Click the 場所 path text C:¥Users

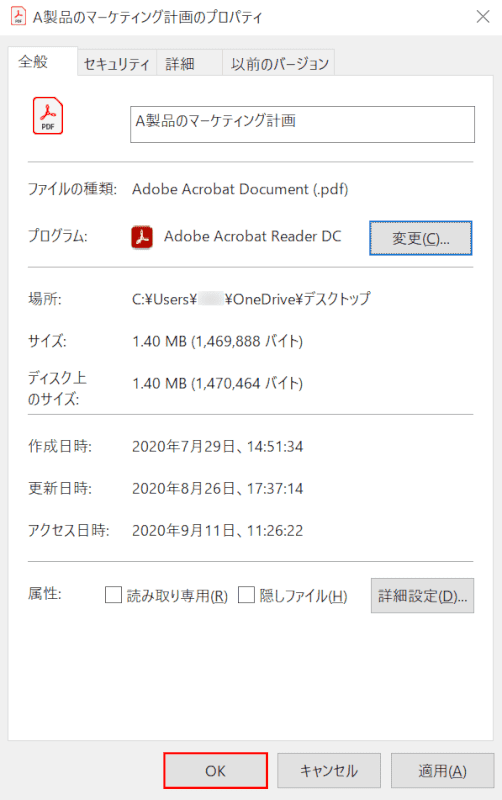[164, 299]
